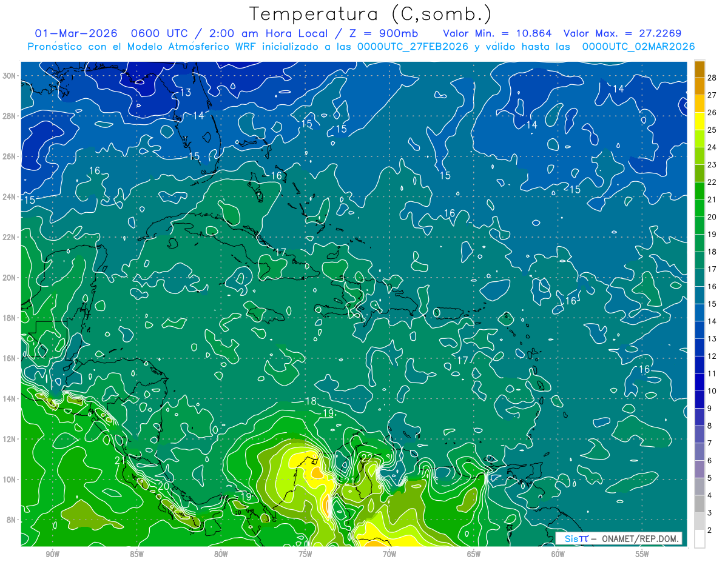Click the 20 contour label near Costa Rica

(x=163, y=486)
